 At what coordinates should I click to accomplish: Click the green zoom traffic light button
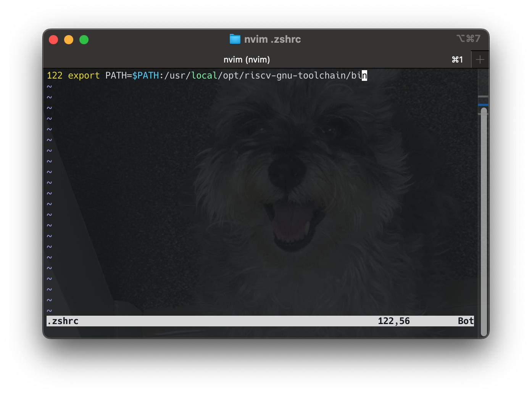click(84, 39)
